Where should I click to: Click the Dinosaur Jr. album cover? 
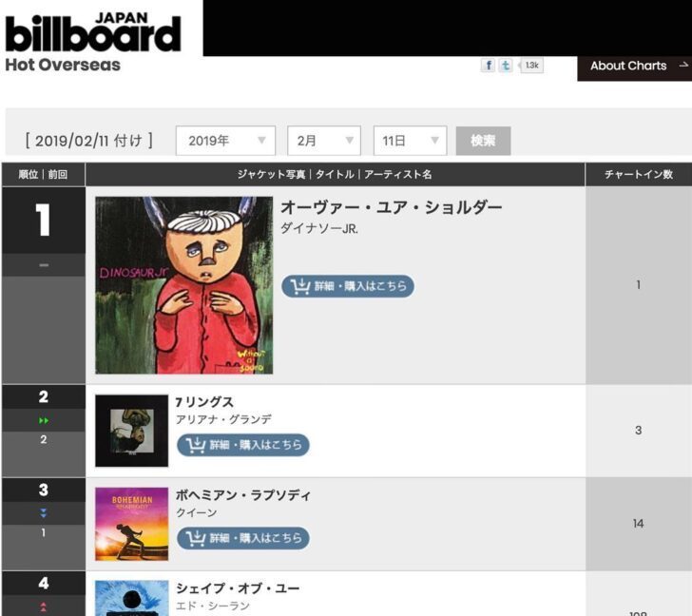tap(184, 285)
